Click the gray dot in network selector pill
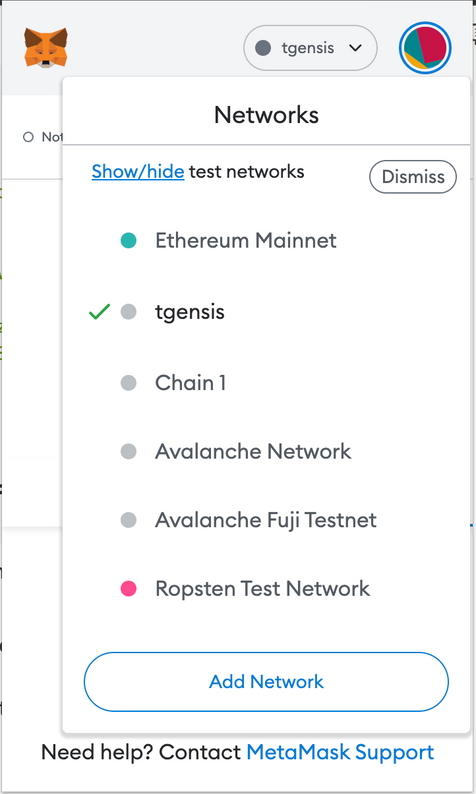The image size is (476, 794). point(263,48)
